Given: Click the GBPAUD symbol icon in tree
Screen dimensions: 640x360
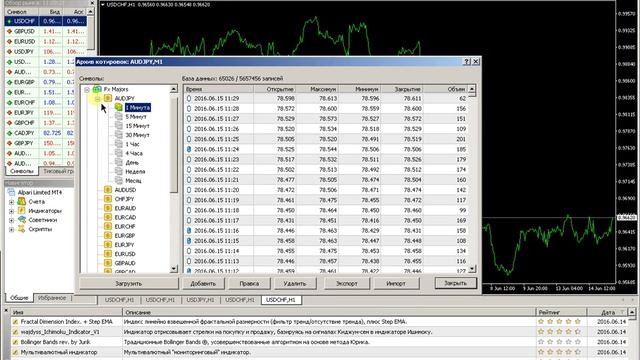Looking at the screenshot, I should click(x=108, y=263).
